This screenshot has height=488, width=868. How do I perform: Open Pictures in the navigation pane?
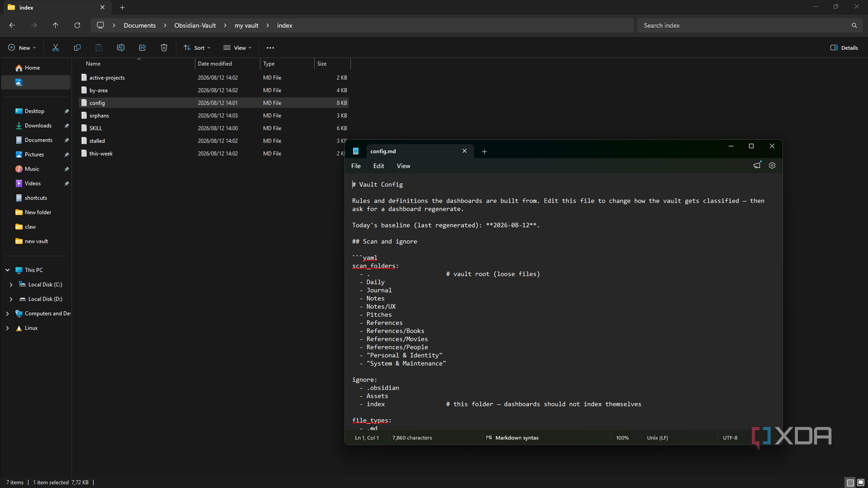(x=36, y=154)
